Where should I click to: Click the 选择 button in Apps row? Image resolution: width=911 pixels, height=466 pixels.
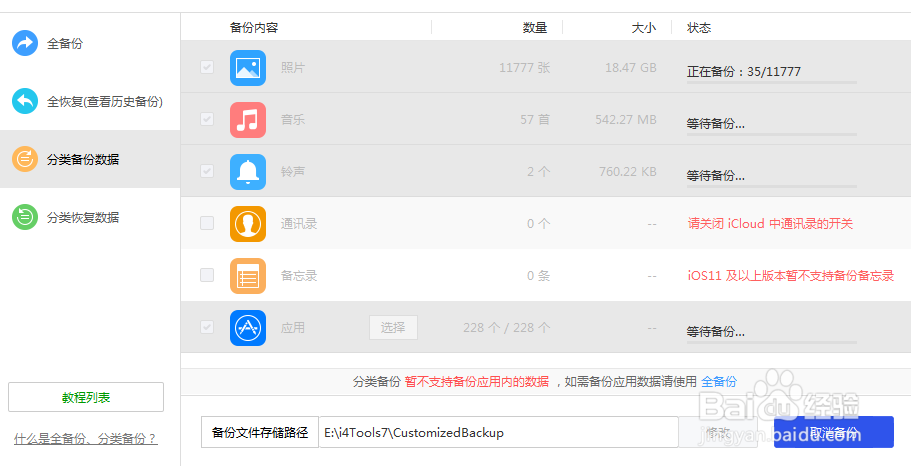393,328
